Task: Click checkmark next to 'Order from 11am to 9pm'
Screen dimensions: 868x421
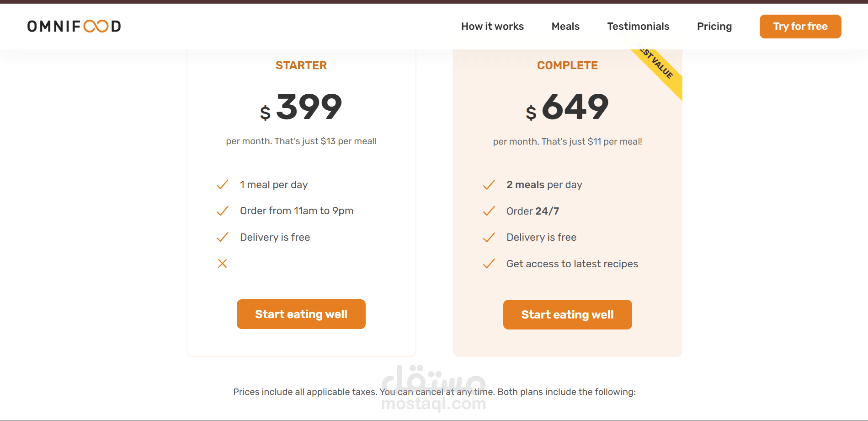Action: point(222,211)
